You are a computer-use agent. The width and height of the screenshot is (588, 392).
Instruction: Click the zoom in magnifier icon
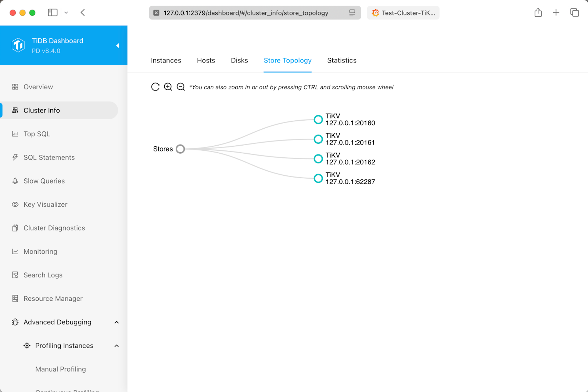tap(168, 87)
